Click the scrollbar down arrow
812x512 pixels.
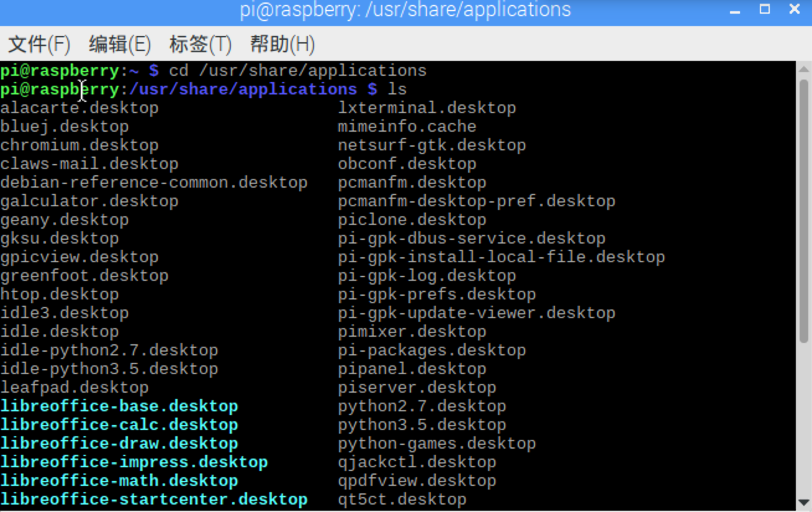point(803,502)
